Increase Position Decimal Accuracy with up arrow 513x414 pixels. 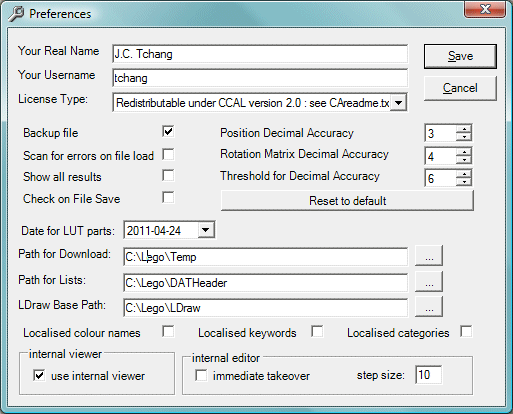click(x=464, y=129)
